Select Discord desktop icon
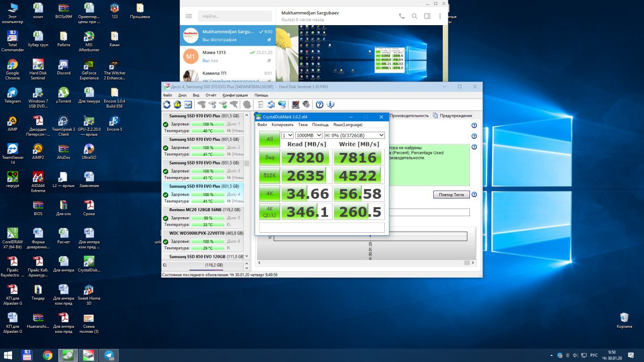644x362 pixels. click(63, 67)
